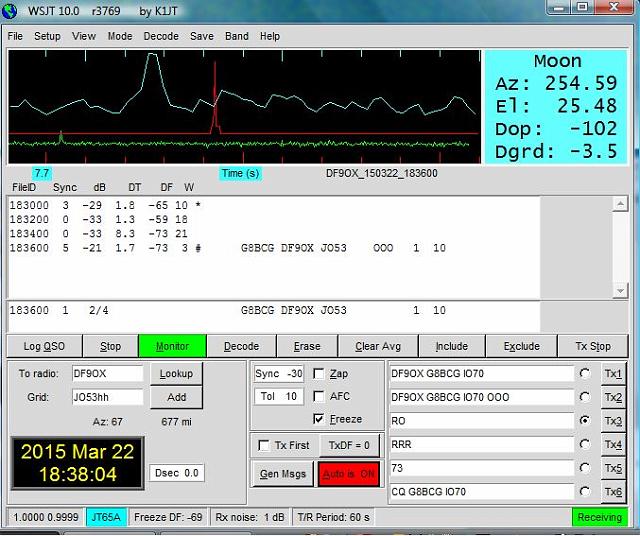Screen dimensions: 640x536
Task: Click the Lookup button
Action: [176, 374]
